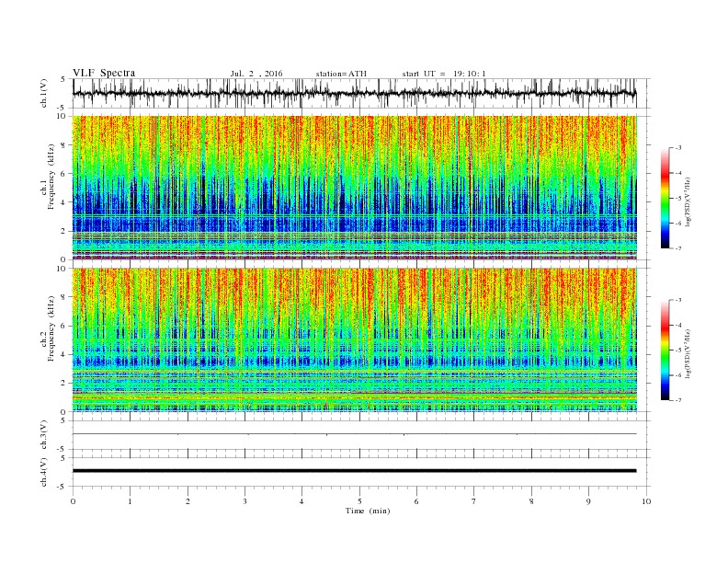Click the '-3' value on ch.1 colorbar scale
Viewport: 728px width, 563px height.
pyautogui.click(x=678, y=148)
